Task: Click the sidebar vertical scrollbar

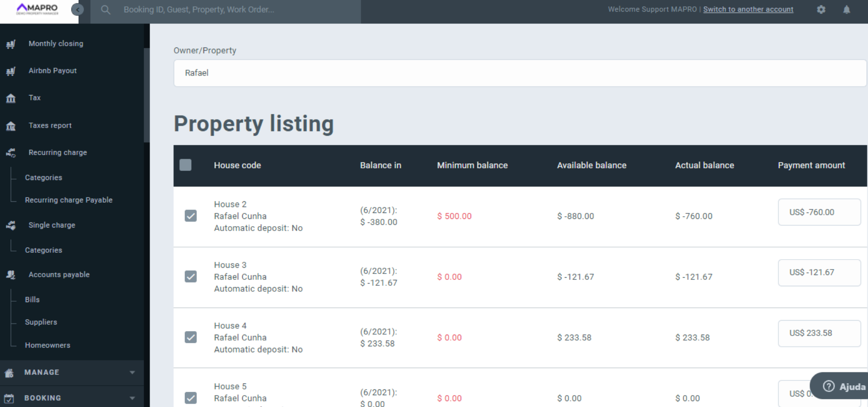Action: click(x=146, y=95)
